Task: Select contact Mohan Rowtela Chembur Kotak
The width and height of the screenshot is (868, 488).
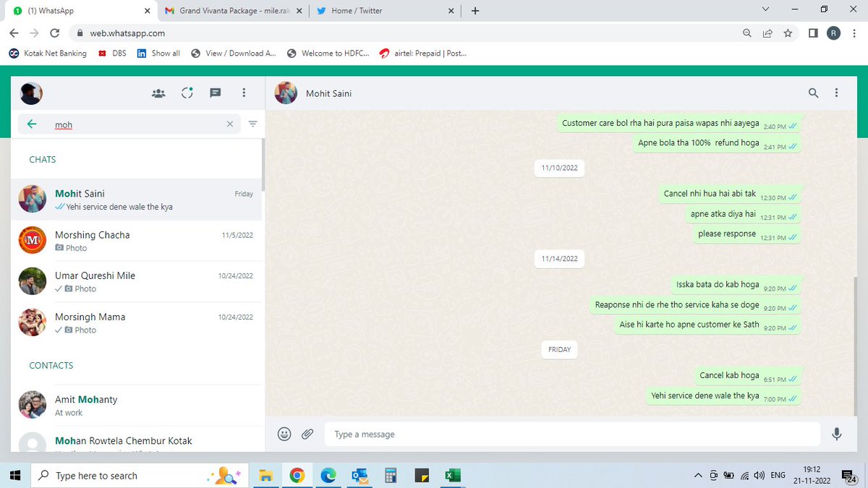Action: 137,440
